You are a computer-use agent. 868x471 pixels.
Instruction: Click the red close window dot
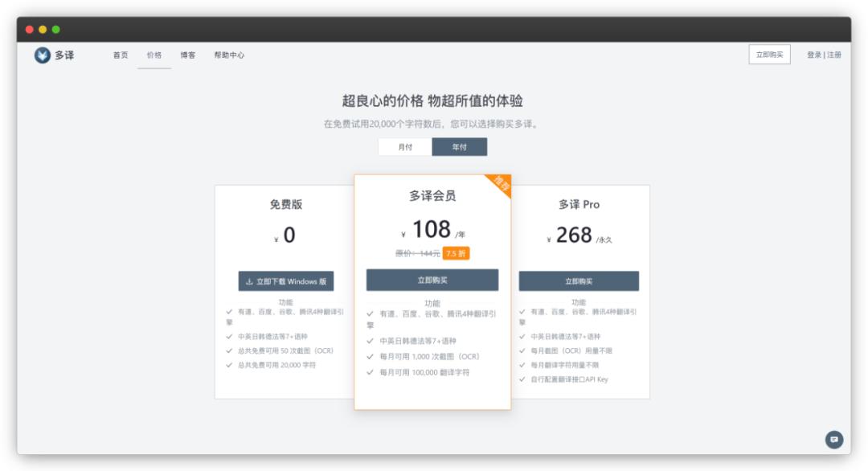(30, 29)
